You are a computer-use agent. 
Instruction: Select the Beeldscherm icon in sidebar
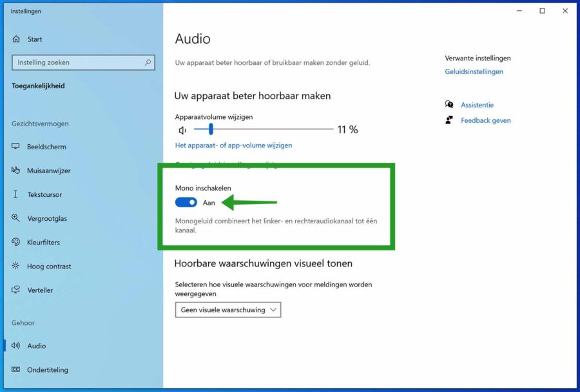click(15, 146)
